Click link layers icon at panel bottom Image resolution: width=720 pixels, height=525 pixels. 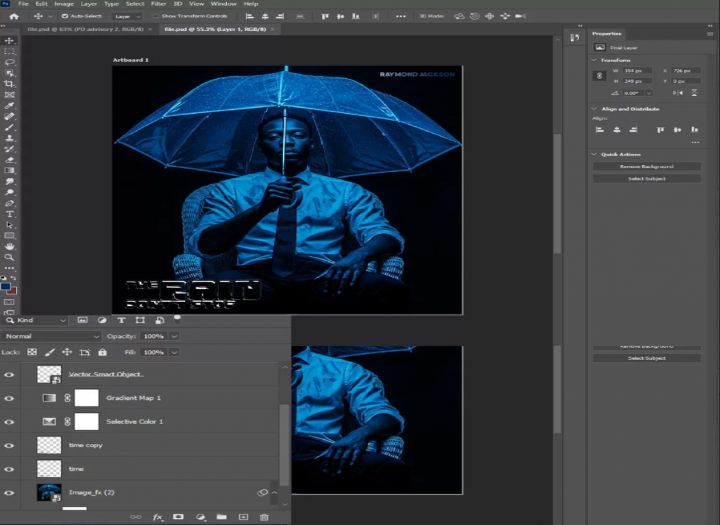135,517
